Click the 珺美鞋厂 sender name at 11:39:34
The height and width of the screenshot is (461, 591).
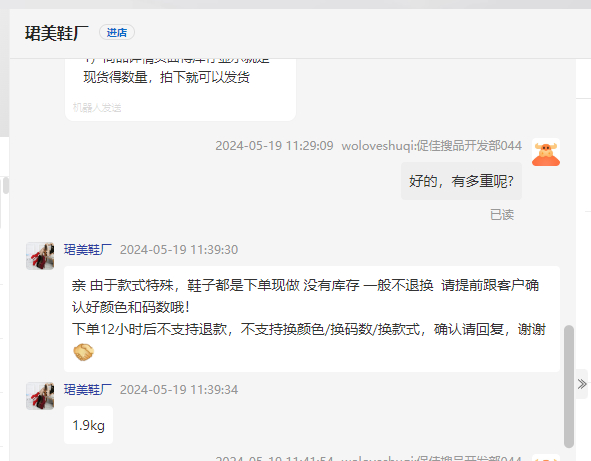point(88,389)
